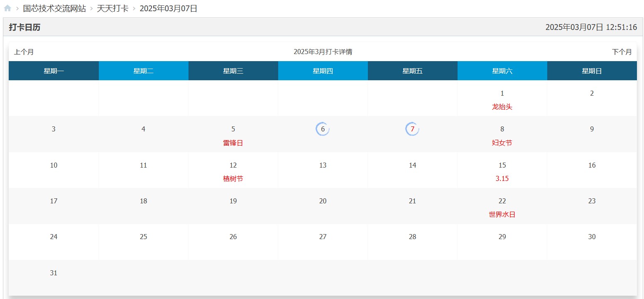Select calendar date 20
The height and width of the screenshot is (299, 644).
pyautogui.click(x=323, y=201)
